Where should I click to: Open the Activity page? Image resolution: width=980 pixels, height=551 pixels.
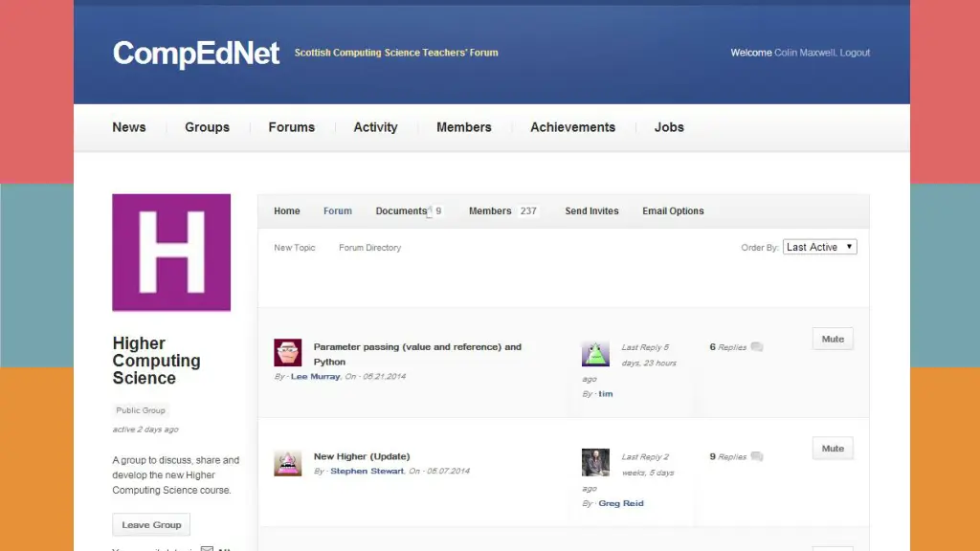[x=375, y=127]
